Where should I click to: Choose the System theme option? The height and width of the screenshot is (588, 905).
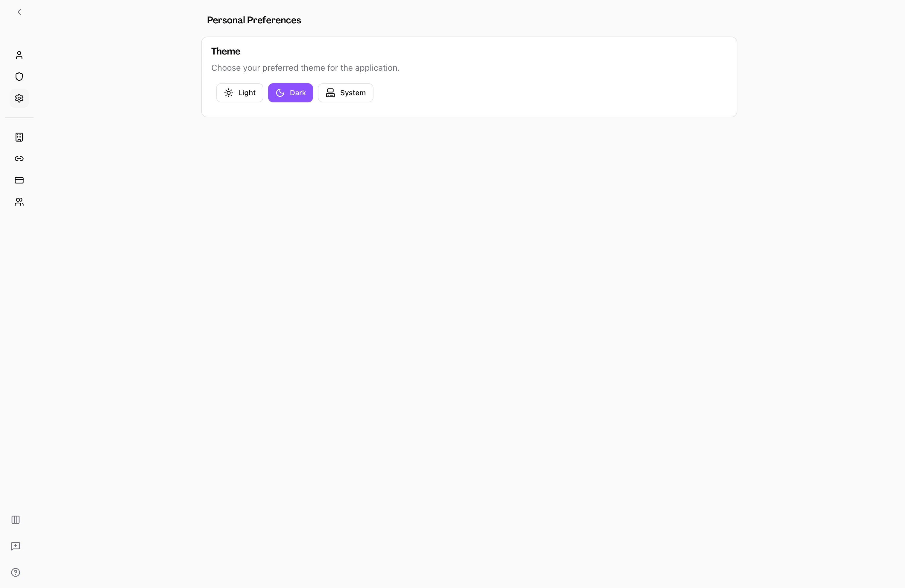pyautogui.click(x=346, y=93)
